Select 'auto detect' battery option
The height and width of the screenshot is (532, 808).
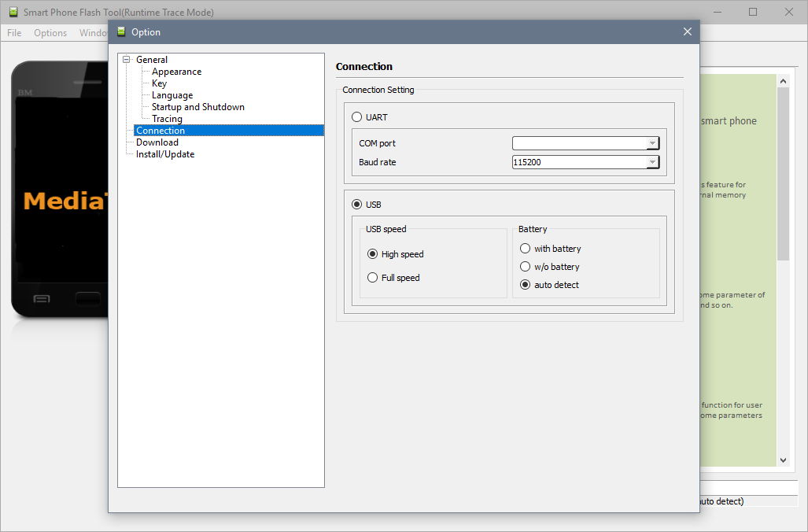tap(526, 285)
